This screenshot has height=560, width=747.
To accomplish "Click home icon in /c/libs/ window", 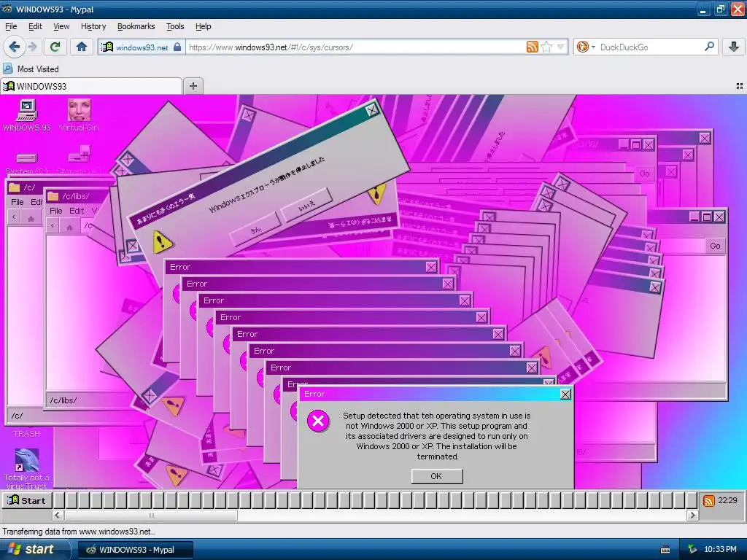I will pos(69,227).
